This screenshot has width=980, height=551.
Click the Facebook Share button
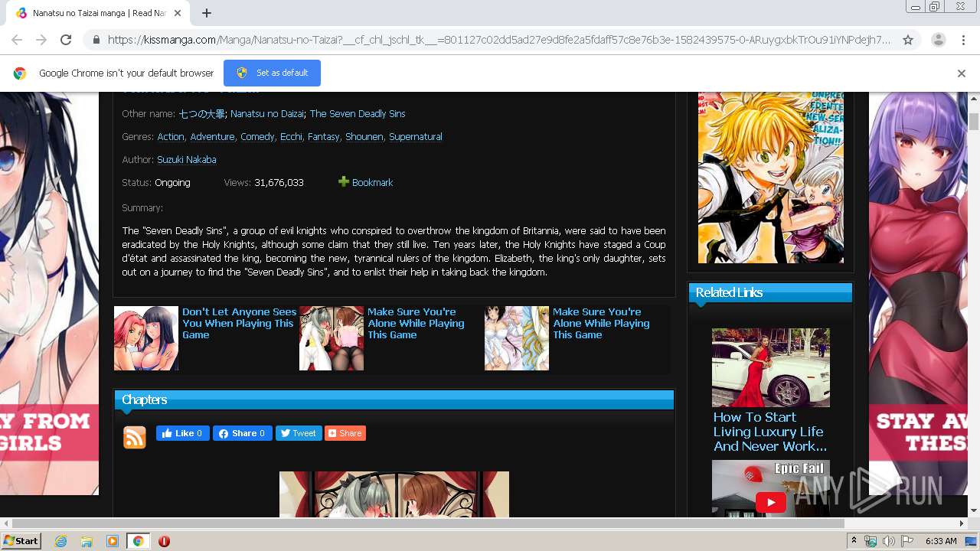(243, 433)
